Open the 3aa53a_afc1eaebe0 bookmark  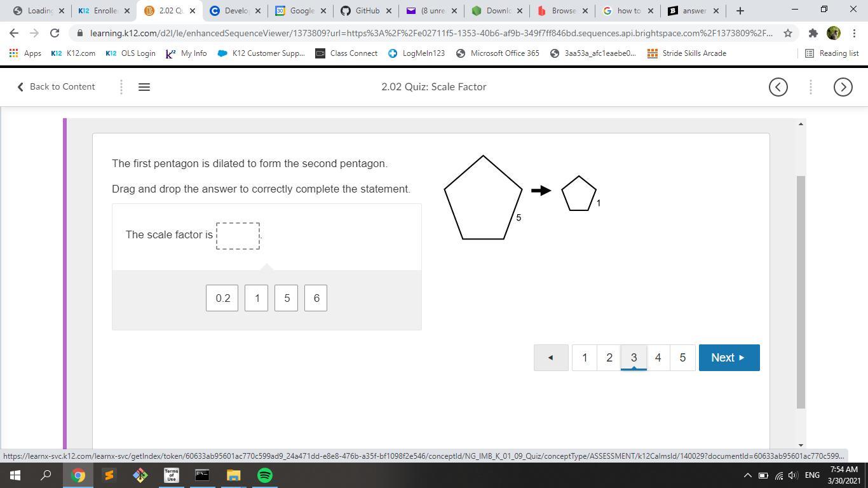coord(593,53)
